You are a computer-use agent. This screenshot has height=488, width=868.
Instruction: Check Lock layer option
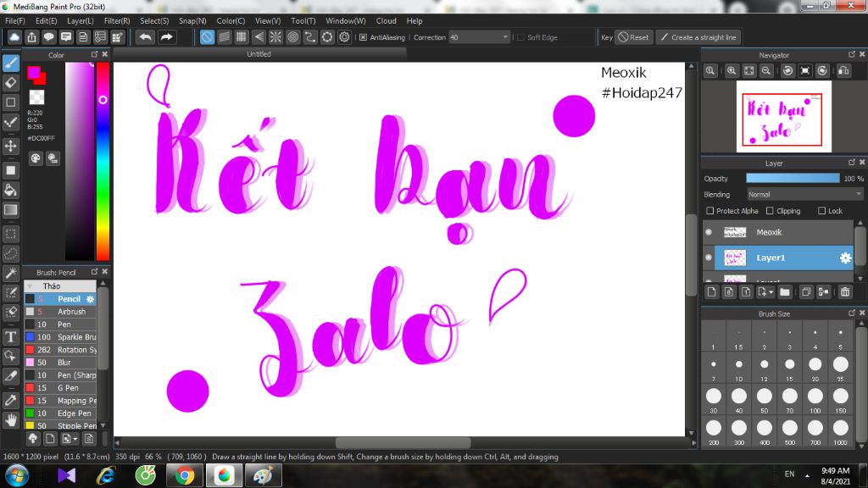(821, 211)
